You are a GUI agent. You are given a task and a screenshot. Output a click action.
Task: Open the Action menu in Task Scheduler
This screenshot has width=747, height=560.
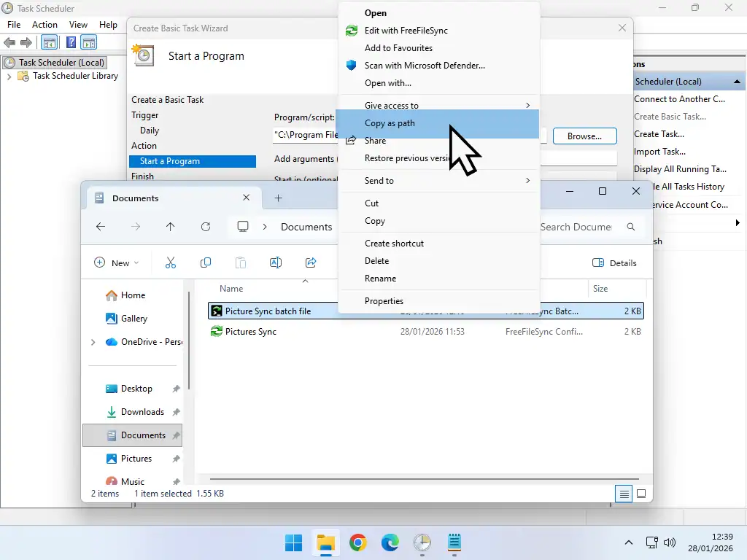44,24
